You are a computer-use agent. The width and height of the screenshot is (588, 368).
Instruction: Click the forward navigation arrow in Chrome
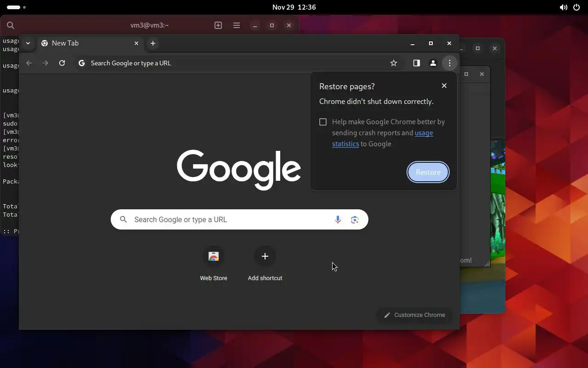point(45,63)
